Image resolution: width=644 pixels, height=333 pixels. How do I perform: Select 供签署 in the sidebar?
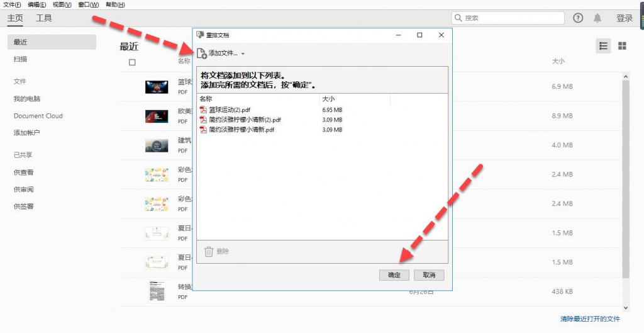click(x=23, y=206)
